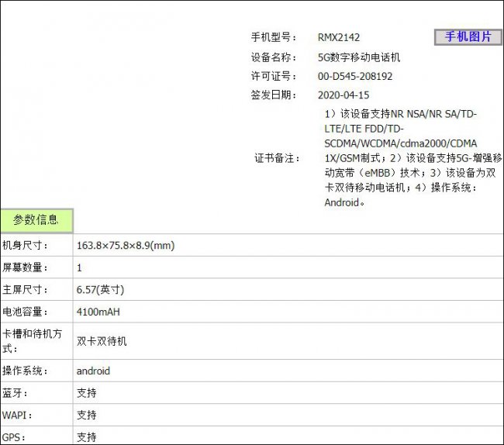Click the 机身尺寸 row label
504x445 pixels.
(x=25, y=246)
